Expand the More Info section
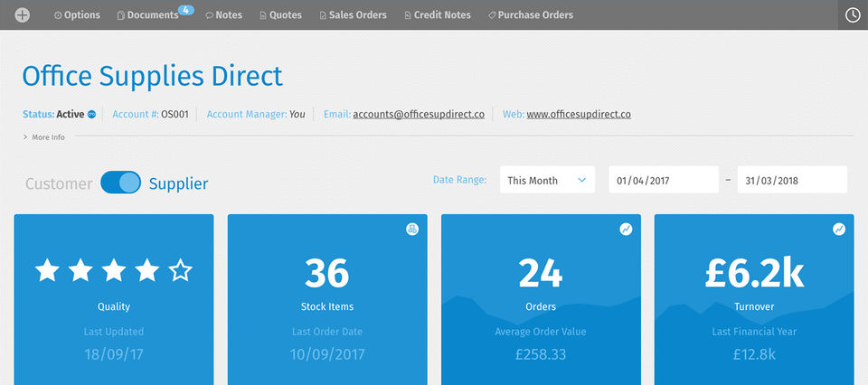Viewport: 868px width, 385px height. pyautogui.click(x=43, y=137)
